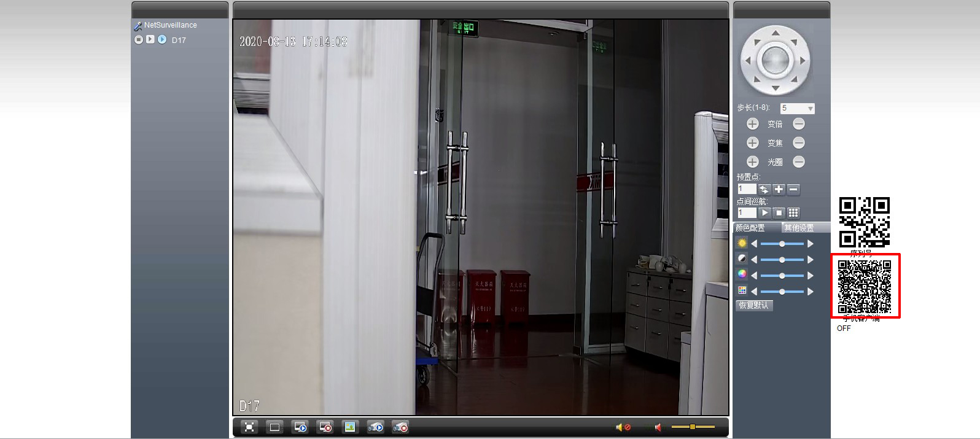Switch to the 颜色配置 tab
The width and height of the screenshot is (980, 439).
pyautogui.click(x=750, y=228)
